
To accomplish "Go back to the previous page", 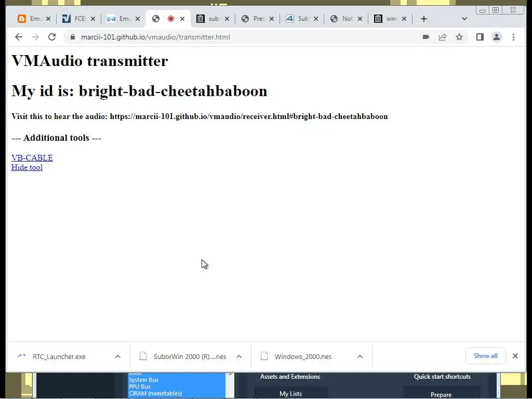I will (19, 37).
